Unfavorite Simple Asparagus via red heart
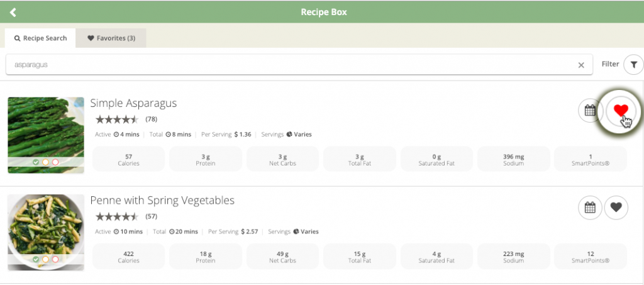Viewport: 644px width, 285px height. 621,111
